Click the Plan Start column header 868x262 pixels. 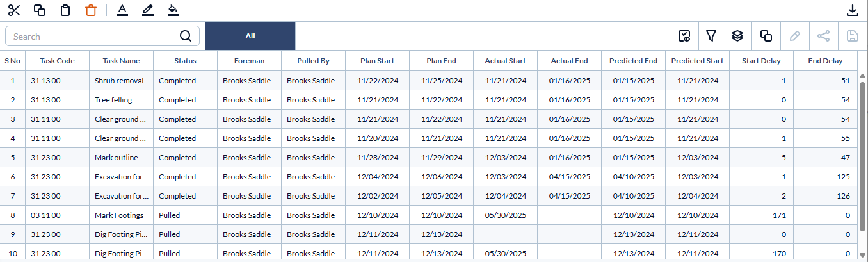pyautogui.click(x=377, y=61)
